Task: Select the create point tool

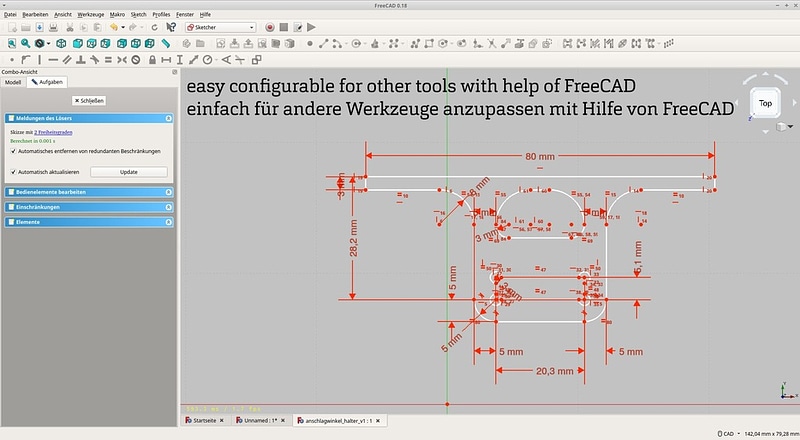Action: 310,43
